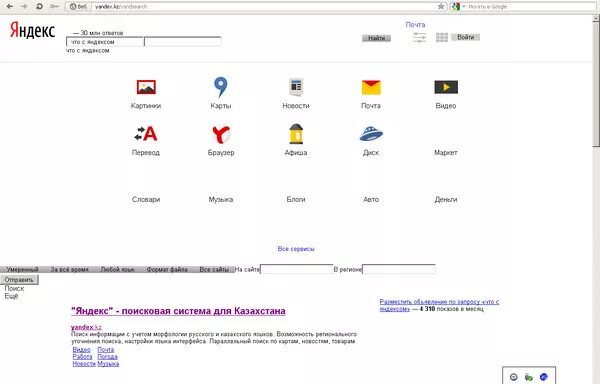This screenshot has height=384, width=600.
Task: Reload the page with the refresh icon
Action: (x=39, y=7)
